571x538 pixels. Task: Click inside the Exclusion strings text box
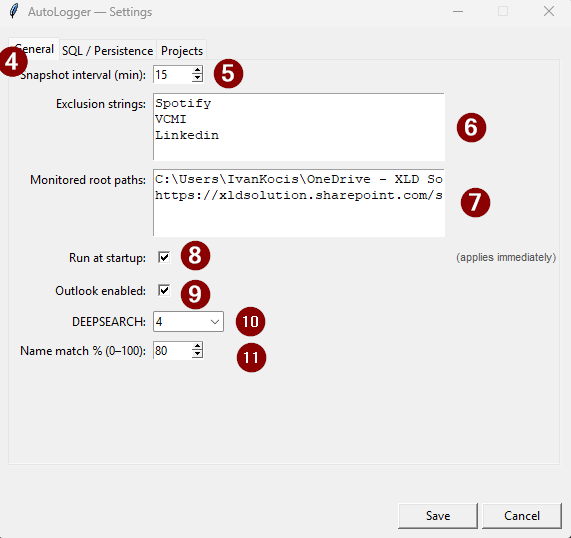point(299,127)
